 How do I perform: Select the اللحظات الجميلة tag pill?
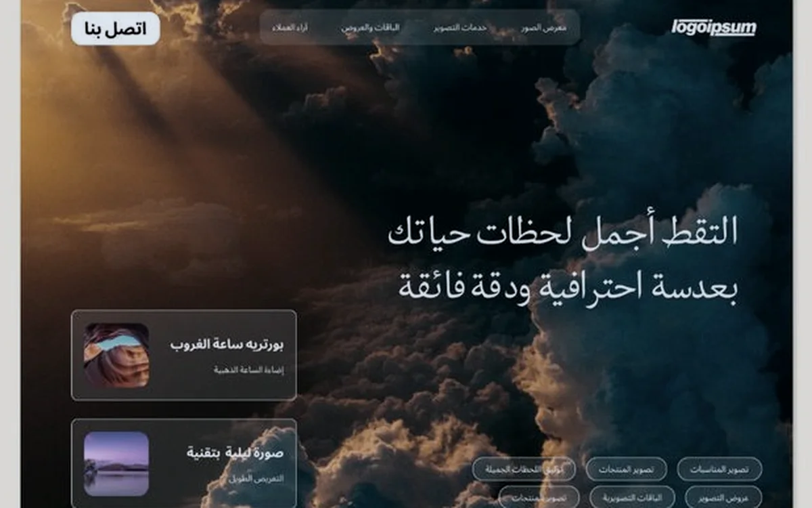pos(524,469)
